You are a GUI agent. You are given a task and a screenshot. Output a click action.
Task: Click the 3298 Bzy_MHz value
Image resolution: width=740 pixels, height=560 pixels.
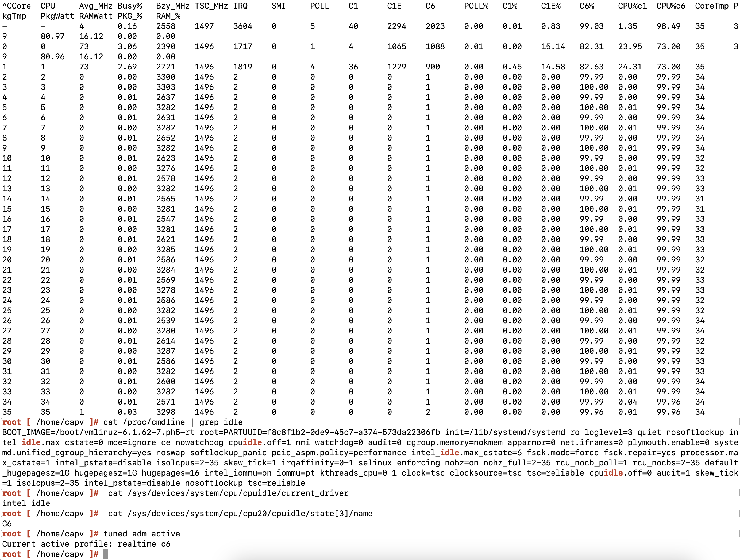(x=165, y=412)
